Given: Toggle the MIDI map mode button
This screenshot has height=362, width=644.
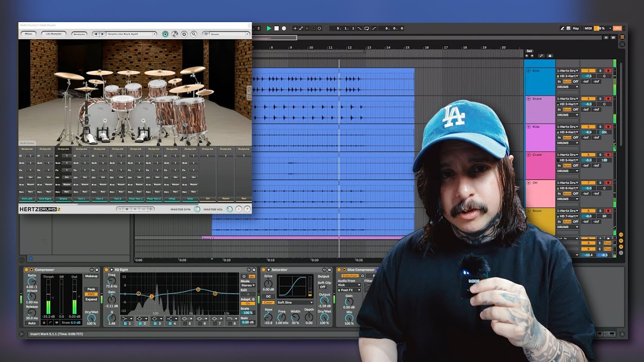Looking at the screenshot, I should 589,29.
